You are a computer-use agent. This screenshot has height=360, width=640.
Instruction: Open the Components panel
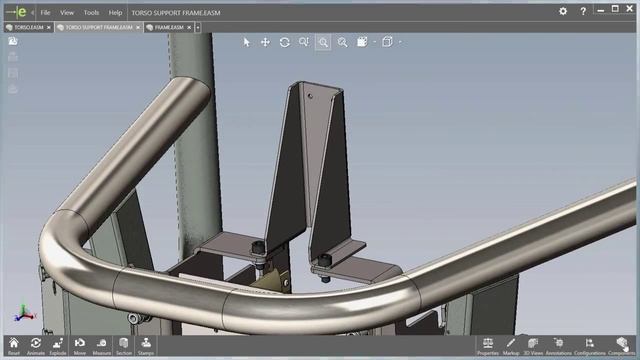point(622,346)
